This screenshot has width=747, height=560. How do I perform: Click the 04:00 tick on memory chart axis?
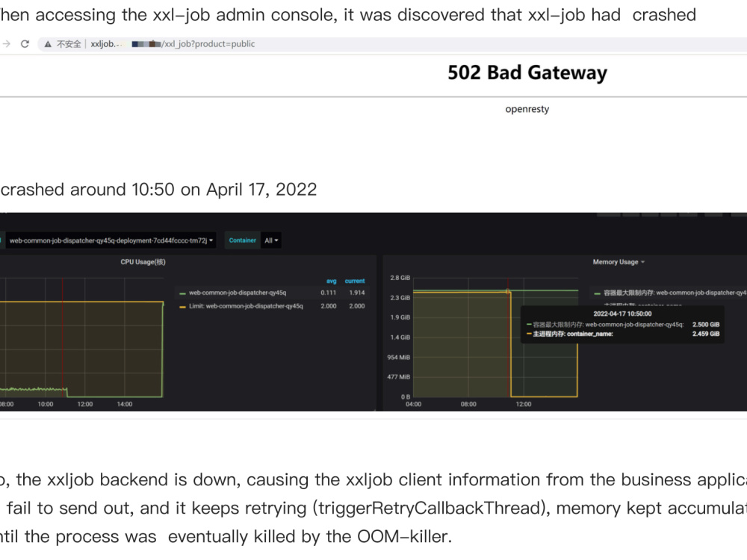pyautogui.click(x=413, y=404)
